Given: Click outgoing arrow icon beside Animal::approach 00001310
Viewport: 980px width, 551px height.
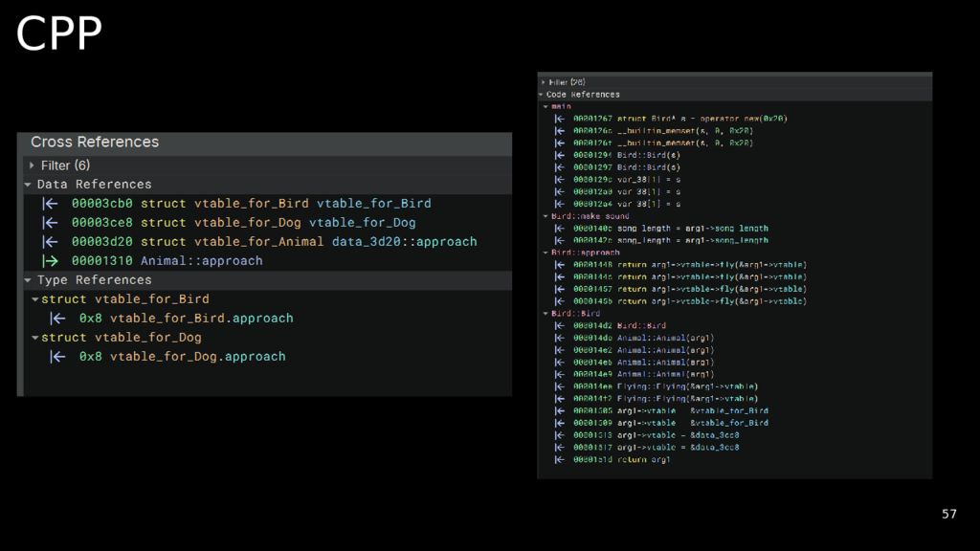Looking at the screenshot, I should pyautogui.click(x=51, y=260).
